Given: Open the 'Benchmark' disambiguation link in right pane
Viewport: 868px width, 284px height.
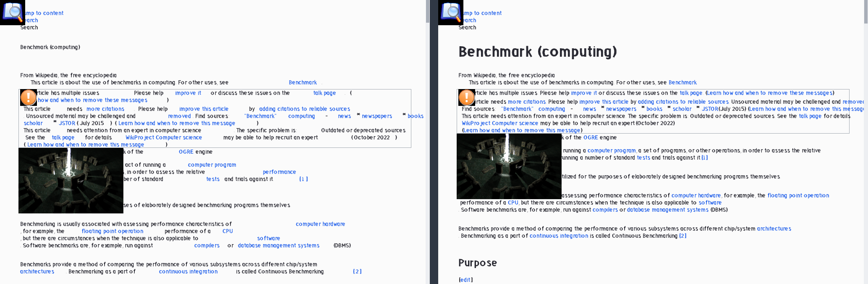Looking at the screenshot, I should 682,82.
